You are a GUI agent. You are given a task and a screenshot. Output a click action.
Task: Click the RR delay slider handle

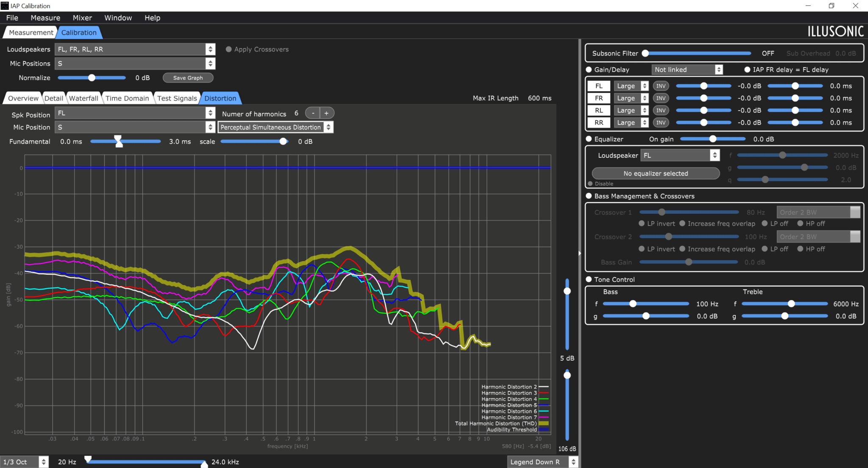[795, 123]
